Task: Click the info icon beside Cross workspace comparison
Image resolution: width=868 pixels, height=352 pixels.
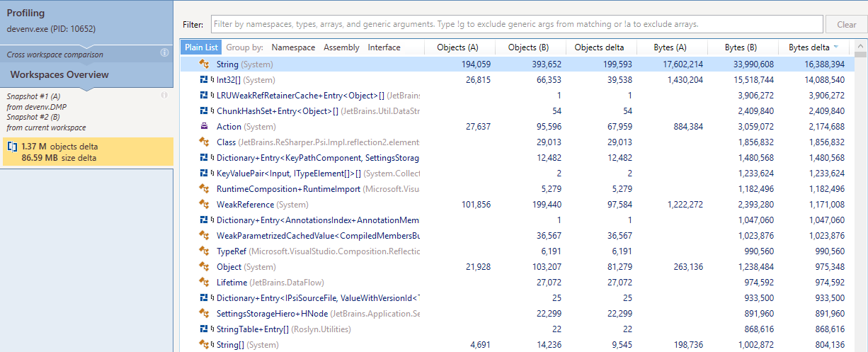Action: [x=164, y=53]
